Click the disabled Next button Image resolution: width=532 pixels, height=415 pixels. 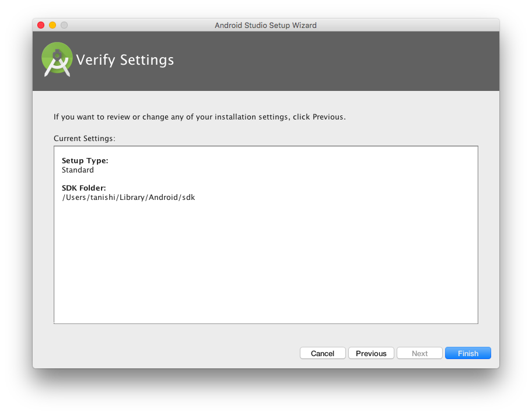click(x=419, y=353)
